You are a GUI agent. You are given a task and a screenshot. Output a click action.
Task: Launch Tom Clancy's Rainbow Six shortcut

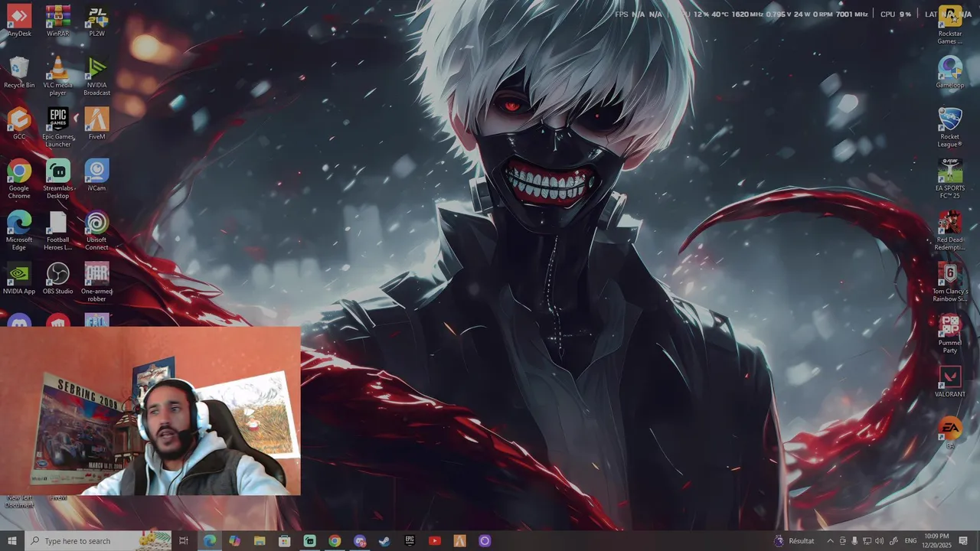pyautogui.click(x=950, y=282)
